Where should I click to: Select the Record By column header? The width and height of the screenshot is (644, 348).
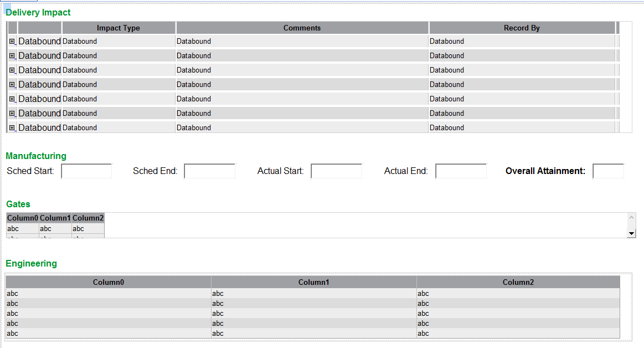(x=522, y=28)
